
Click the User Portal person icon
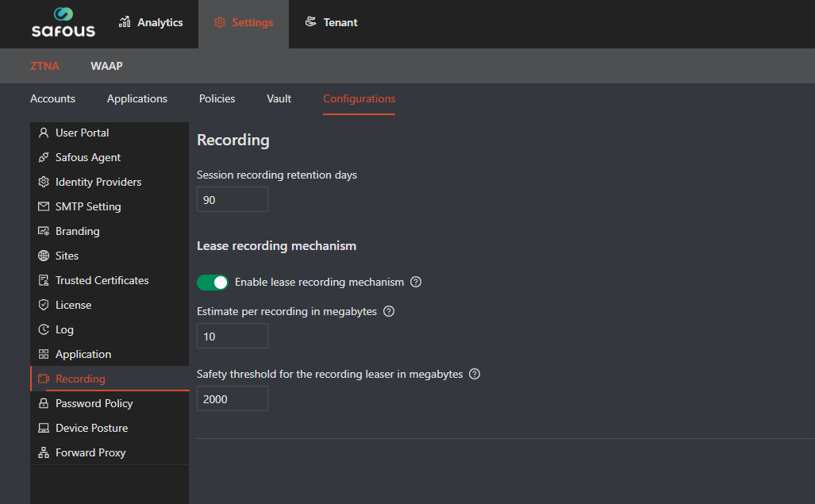(44, 133)
